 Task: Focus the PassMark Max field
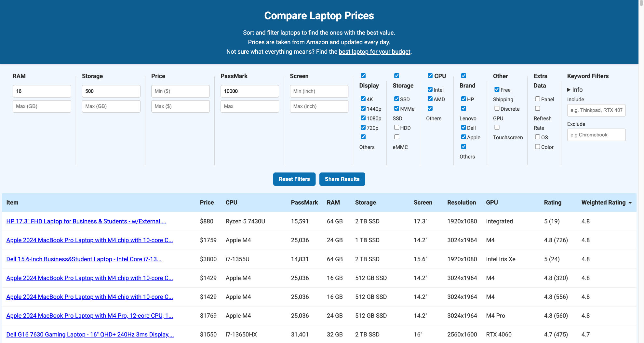tap(250, 106)
